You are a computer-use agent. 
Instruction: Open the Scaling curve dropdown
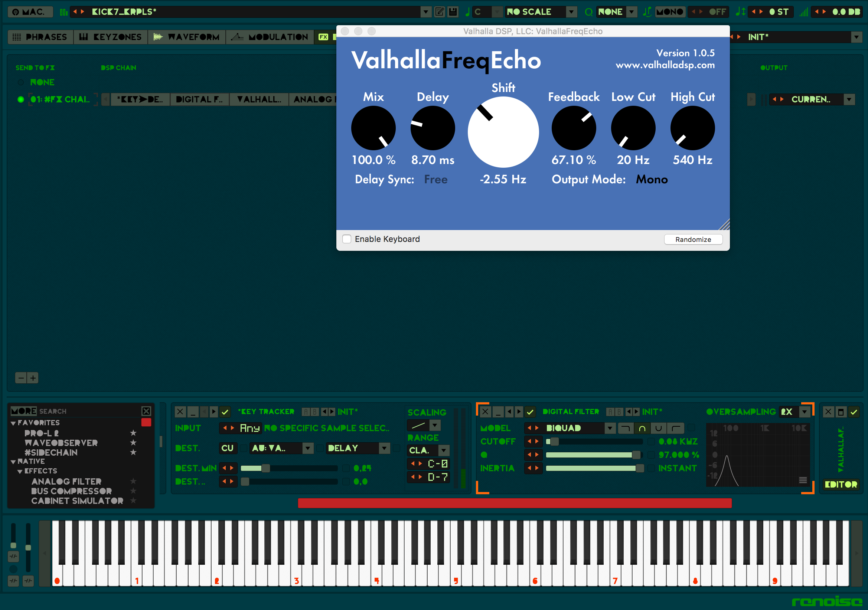(x=435, y=425)
